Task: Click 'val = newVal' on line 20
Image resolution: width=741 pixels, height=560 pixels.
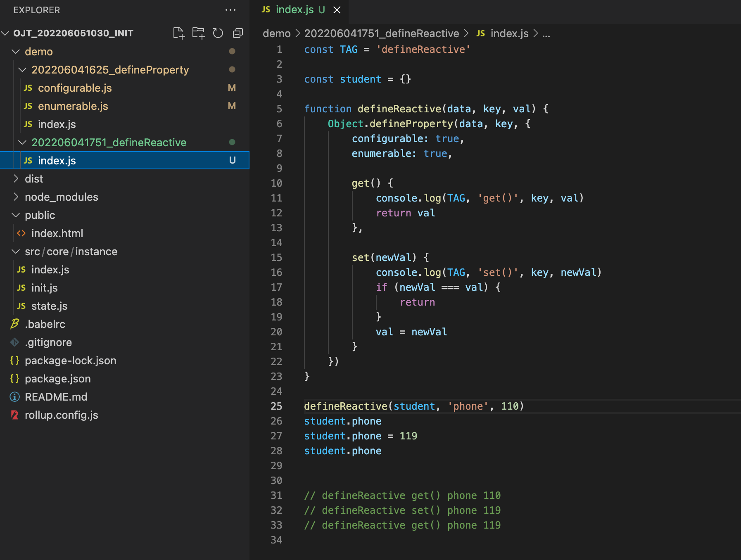Action: point(411,332)
